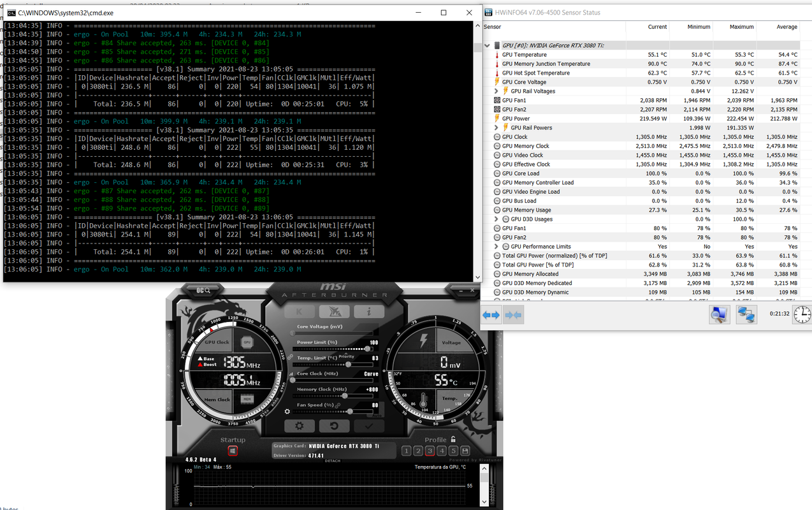
Task: Expand GPU Rail Powers row
Action: (497, 127)
